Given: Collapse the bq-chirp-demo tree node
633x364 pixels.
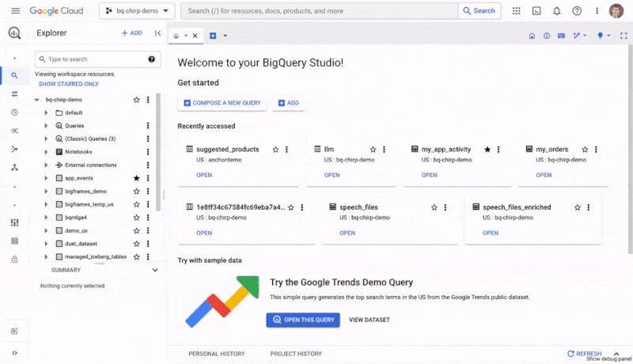Looking at the screenshot, I should coord(36,100).
